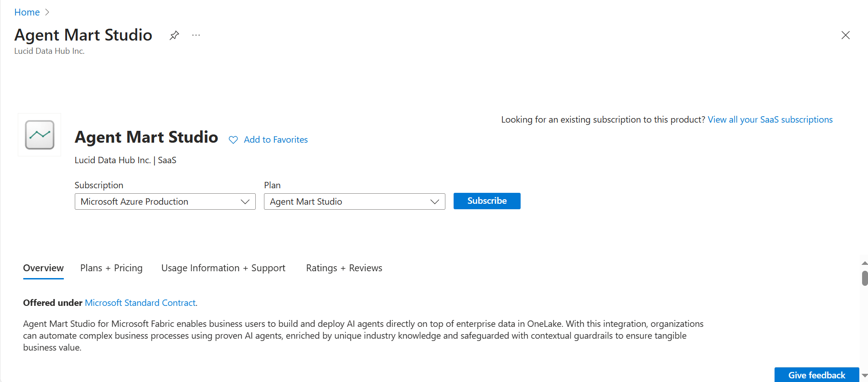Click the vertical scrollbar thumb
This screenshot has width=868, height=382.
coord(864,278)
